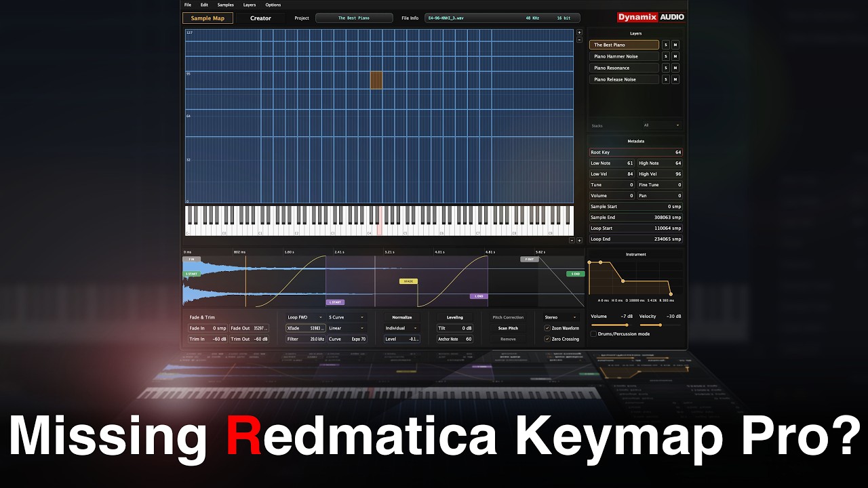The image size is (868, 488).
Task: Click the plus zoom button under the keyboard
Action: 578,240
